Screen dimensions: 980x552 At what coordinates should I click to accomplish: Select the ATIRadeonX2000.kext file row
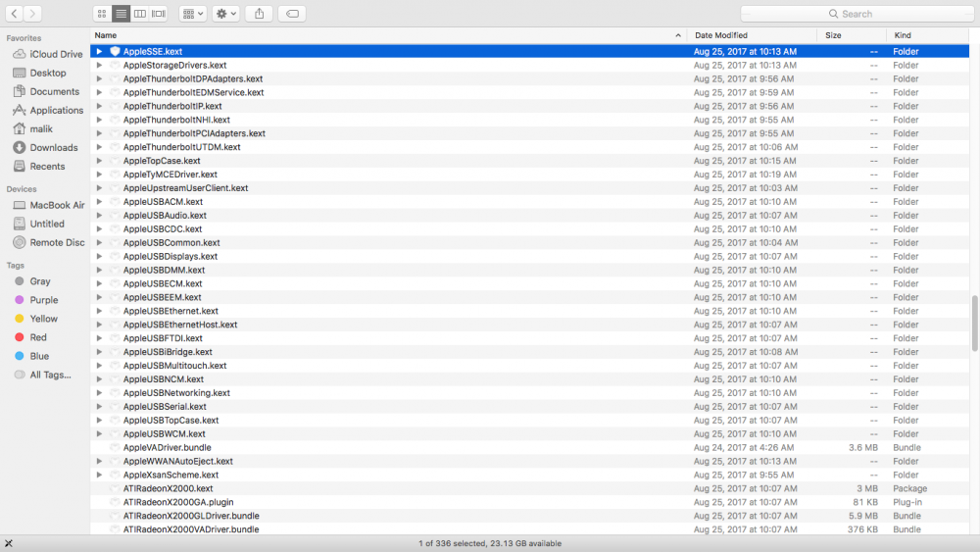pos(168,488)
